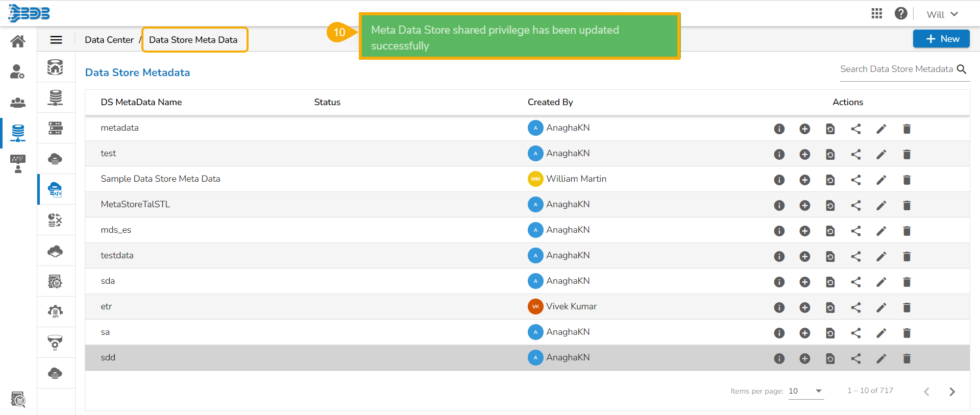Toggle the hamburger menu panel
The height and width of the screenshot is (415, 980).
click(56, 40)
